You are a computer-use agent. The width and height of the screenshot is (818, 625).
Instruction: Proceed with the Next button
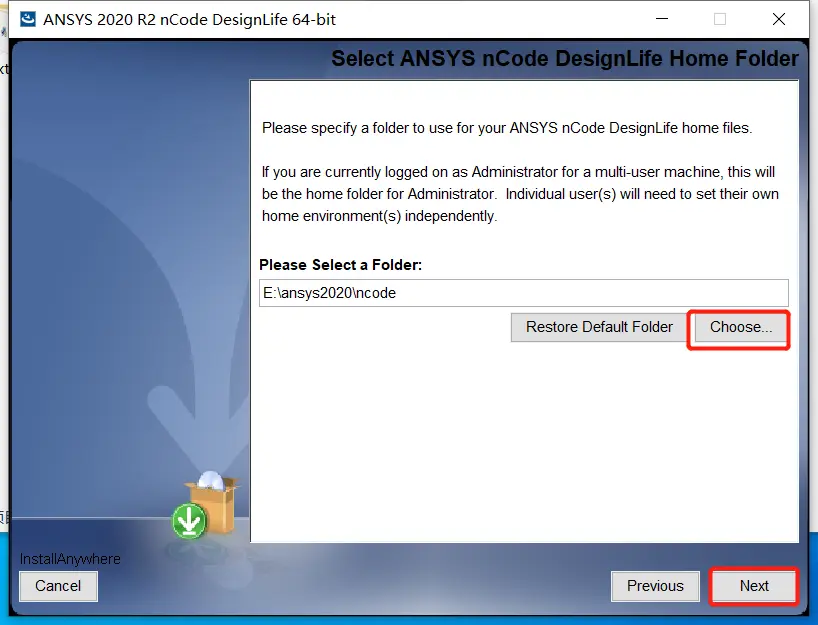click(754, 586)
